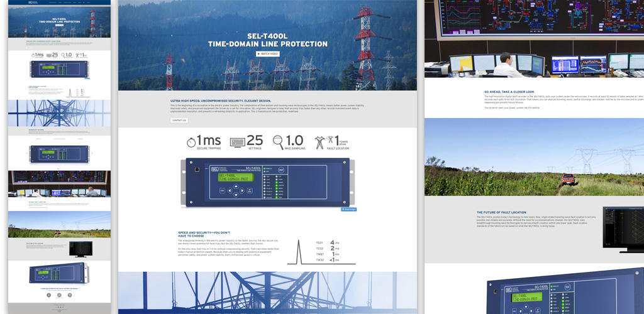Click the Watch Video button

tap(267, 54)
